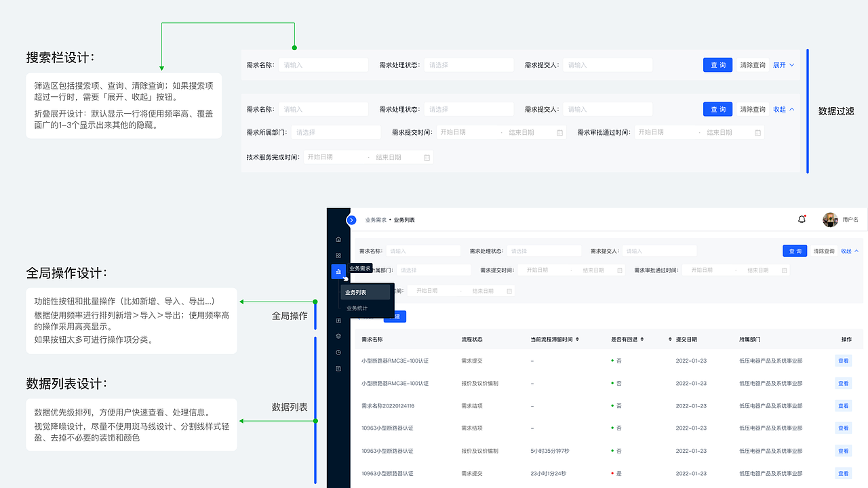Click the 5小时35分钟7秒 cell
This screenshot has width=868, height=488.
pos(550,451)
